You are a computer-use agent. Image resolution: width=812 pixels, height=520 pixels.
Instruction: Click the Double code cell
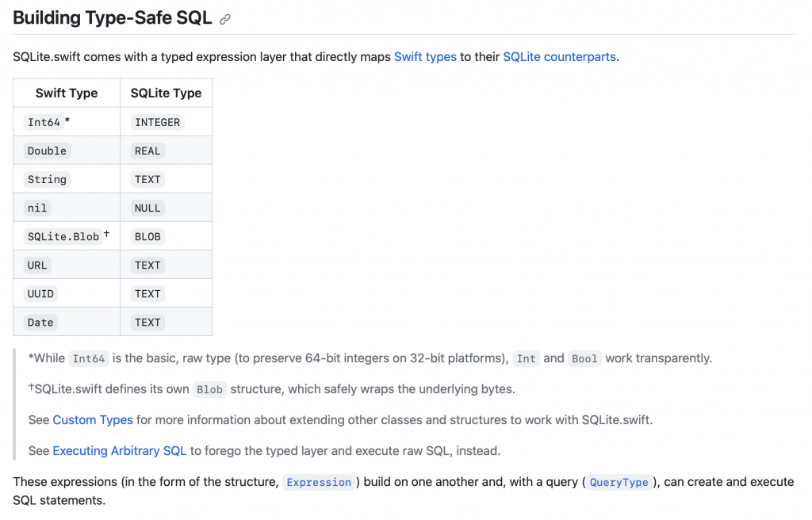47,151
